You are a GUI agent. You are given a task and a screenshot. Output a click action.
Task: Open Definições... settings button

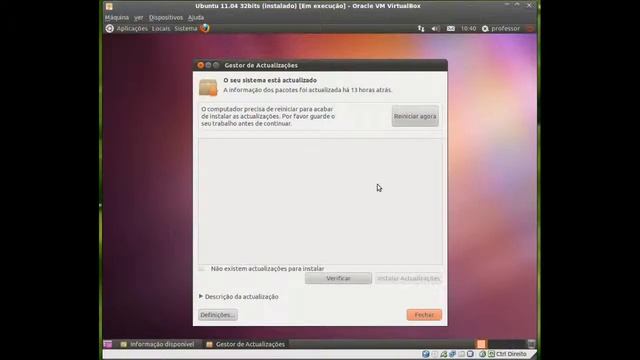(x=218, y=315)
